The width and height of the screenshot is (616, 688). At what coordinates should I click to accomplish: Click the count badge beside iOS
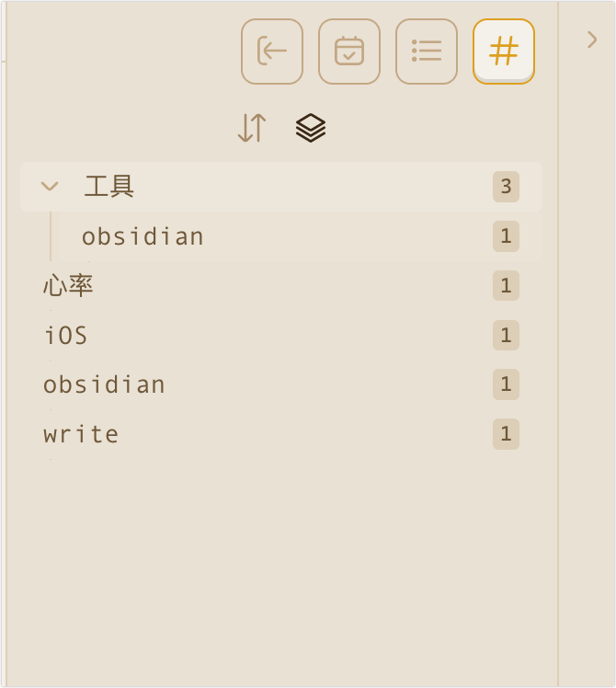506,335
